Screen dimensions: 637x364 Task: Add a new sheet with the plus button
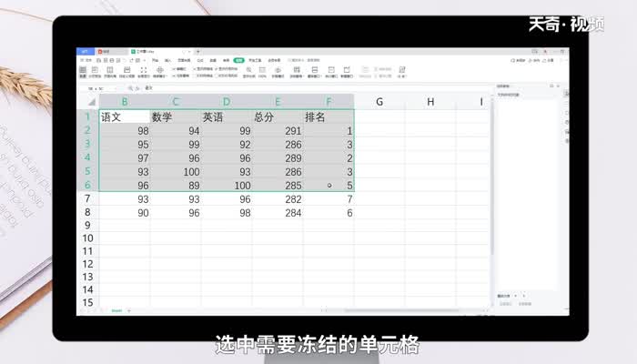click(x=129, y=310)
